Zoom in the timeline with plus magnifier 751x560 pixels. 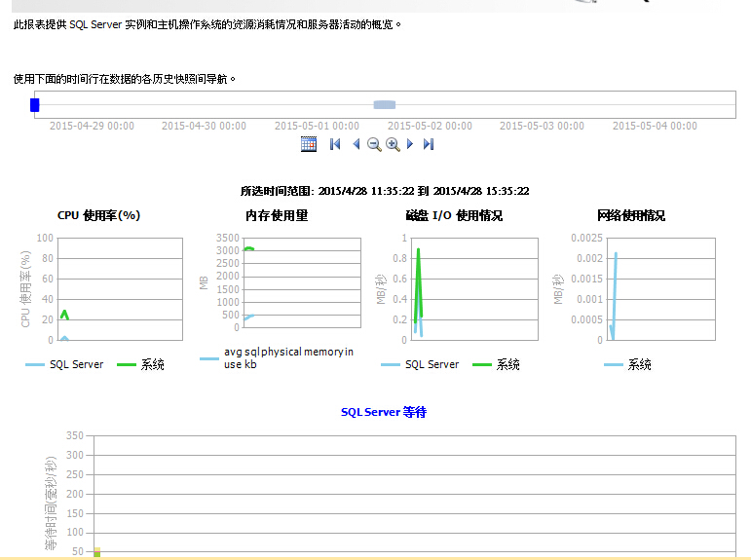(x=393, y=144)
